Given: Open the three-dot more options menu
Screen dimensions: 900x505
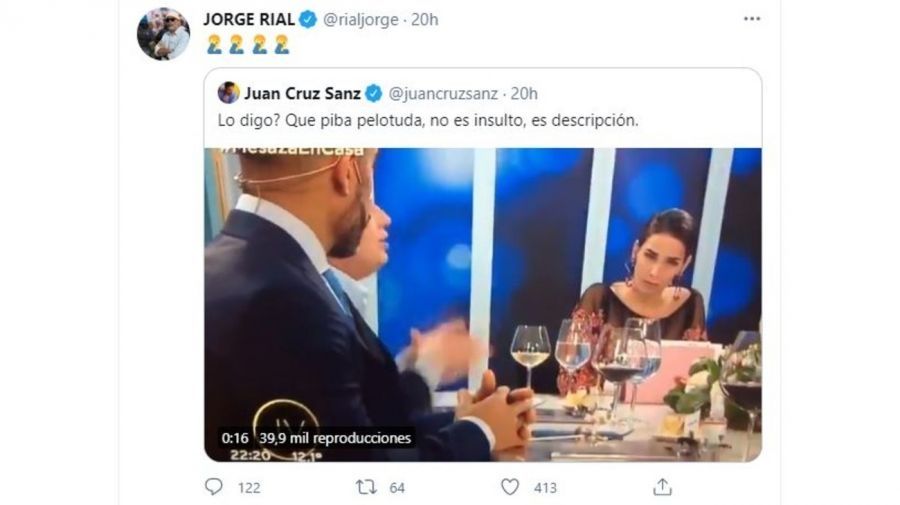Looking at the screenshot, I should point(751,19).
